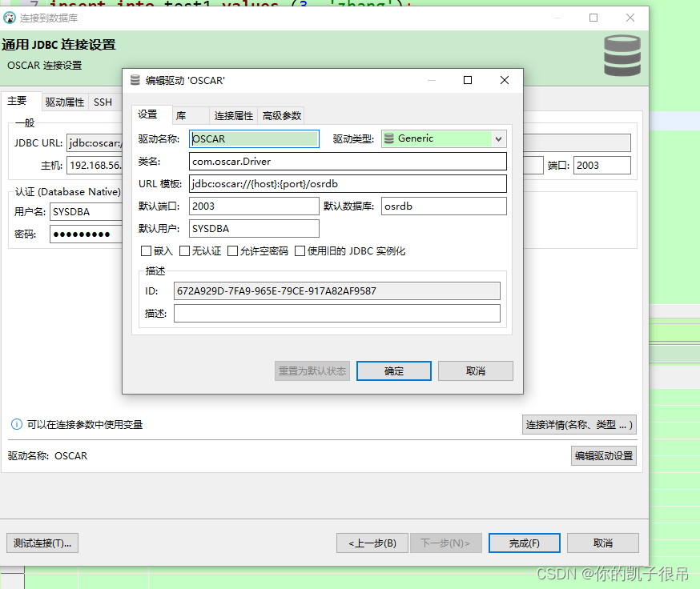Open the SSH tab
Viewport: 700px width, 589px height.
[x=103, y=102]
